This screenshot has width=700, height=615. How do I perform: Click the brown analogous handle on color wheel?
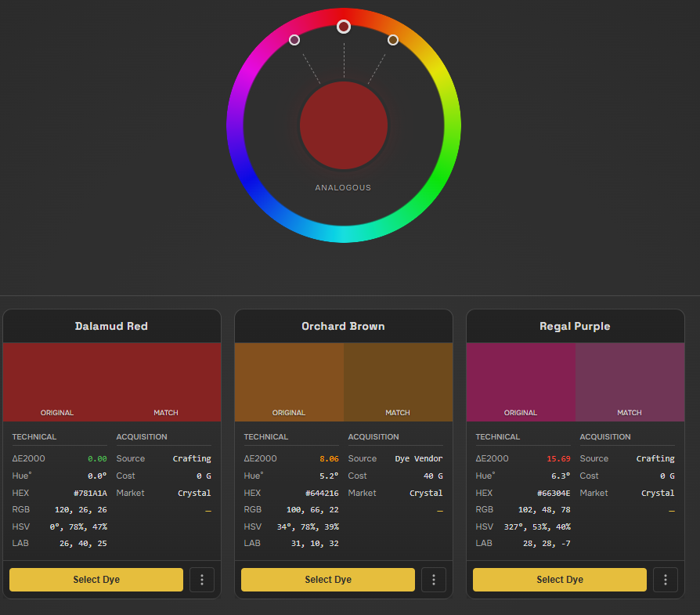393,40
